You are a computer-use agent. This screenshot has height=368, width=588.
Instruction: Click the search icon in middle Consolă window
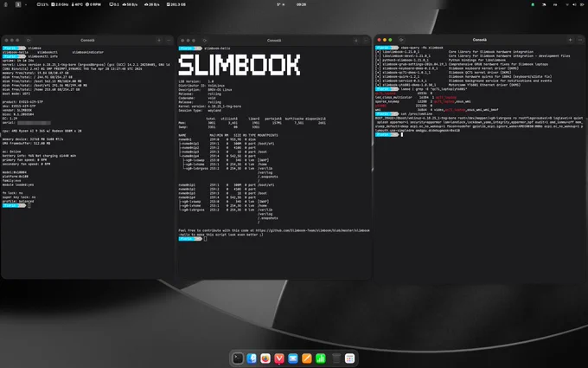coord(205,40)
